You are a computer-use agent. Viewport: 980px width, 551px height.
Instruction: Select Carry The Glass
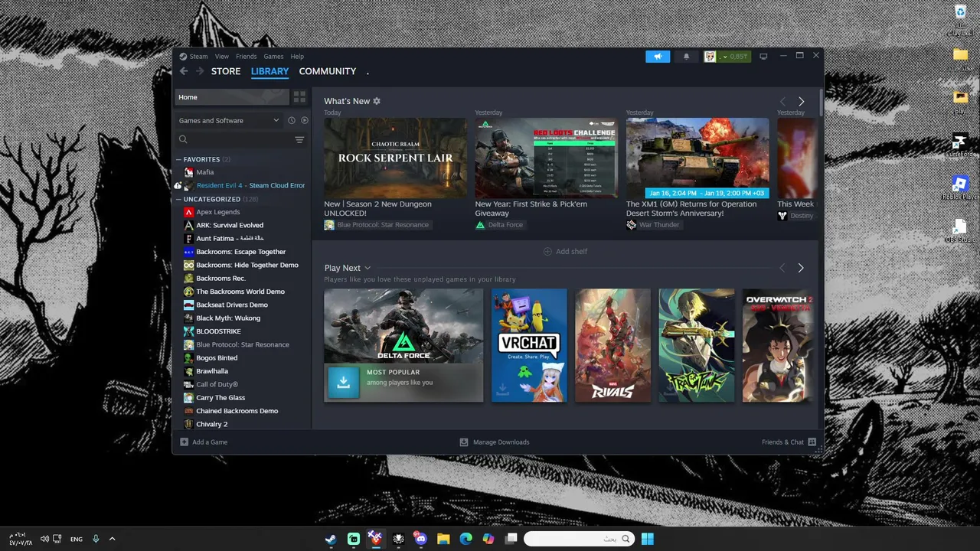[220, 398]
